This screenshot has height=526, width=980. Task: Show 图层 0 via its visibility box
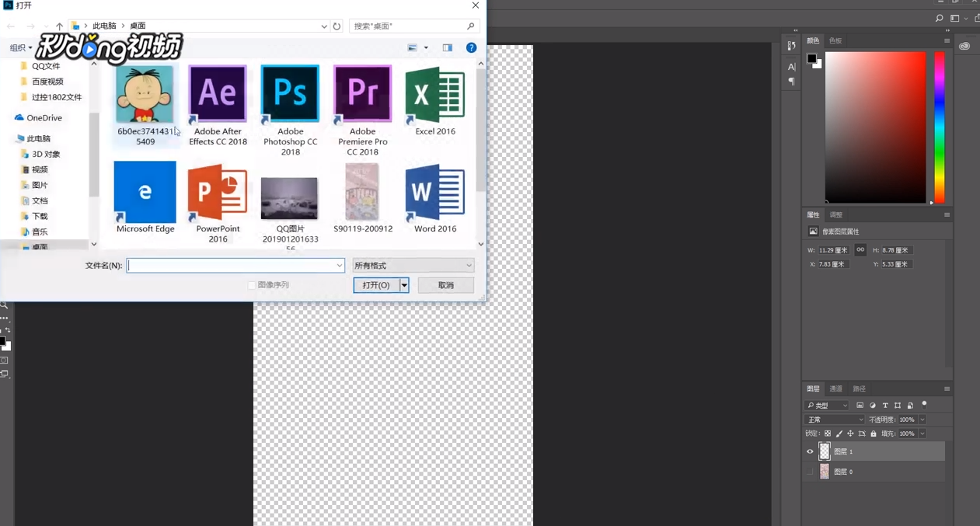(x=810, y=472)
